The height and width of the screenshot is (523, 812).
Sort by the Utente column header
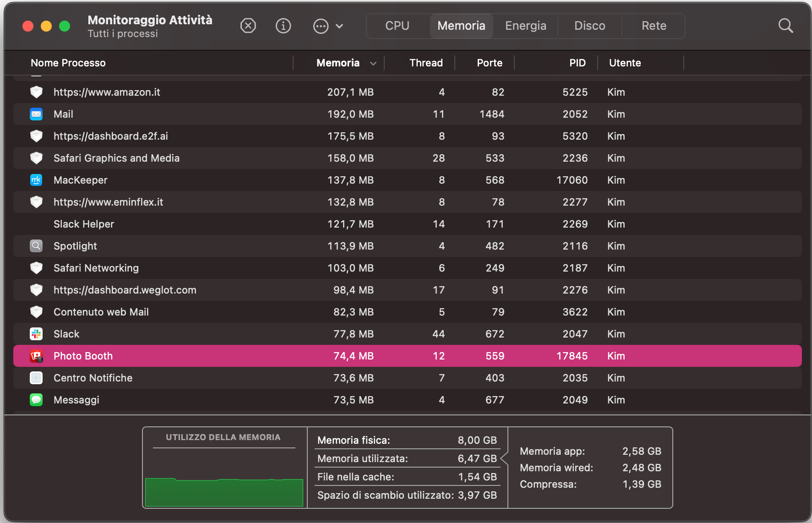625,63
